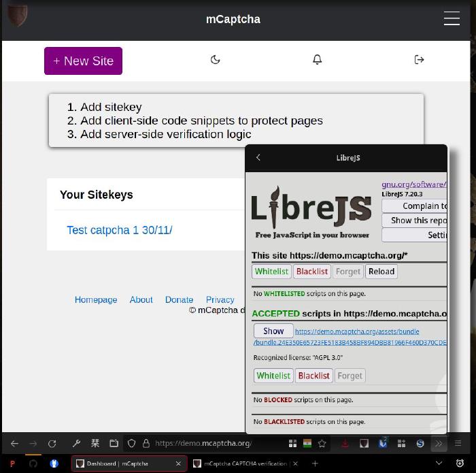Click the folder icon in browser toolbar
476x473 pixels.
point(114,444)
